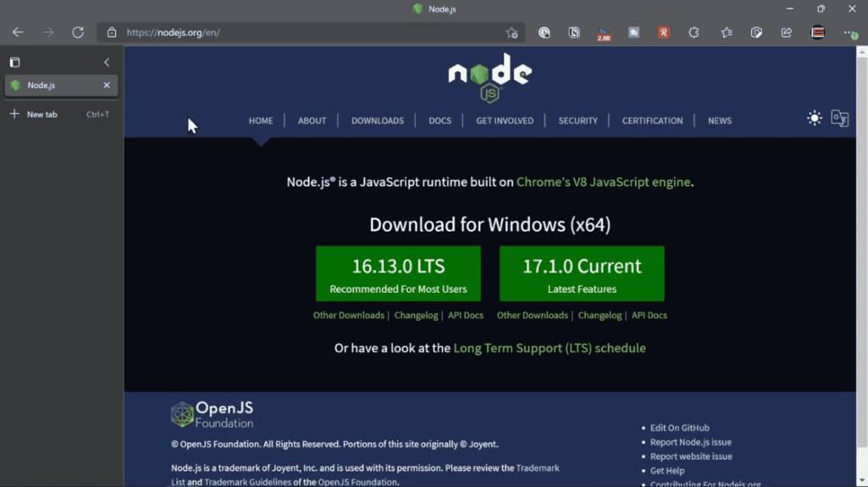Open the ABOUT nav item
Viewport: 868px width, 487px height.
[312, 120]
